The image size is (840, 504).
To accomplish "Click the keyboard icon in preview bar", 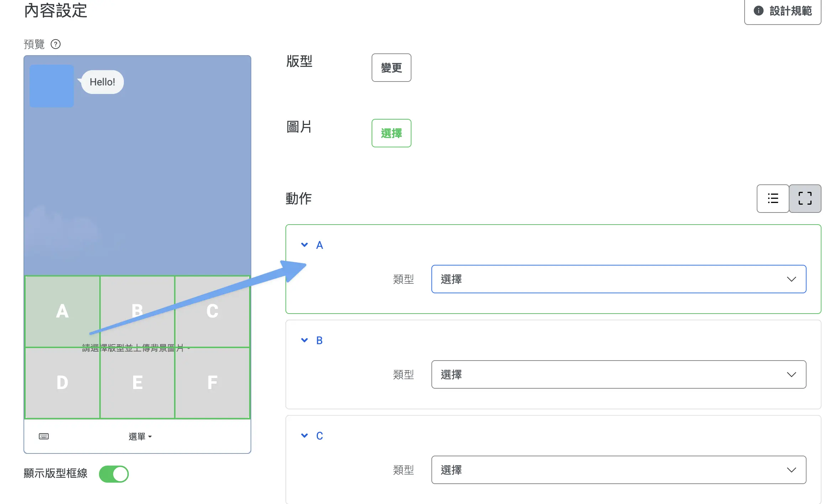I will 44,436.
